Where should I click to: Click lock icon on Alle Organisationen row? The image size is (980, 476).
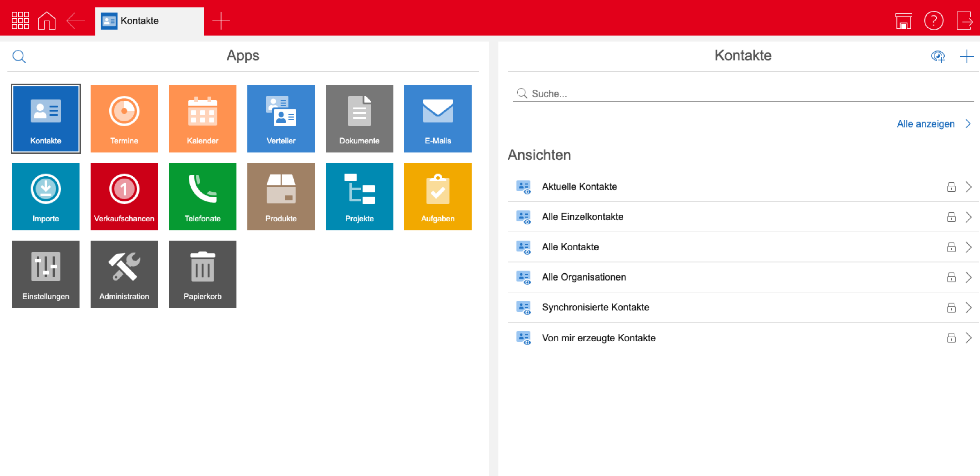click(x=951, y=277)
